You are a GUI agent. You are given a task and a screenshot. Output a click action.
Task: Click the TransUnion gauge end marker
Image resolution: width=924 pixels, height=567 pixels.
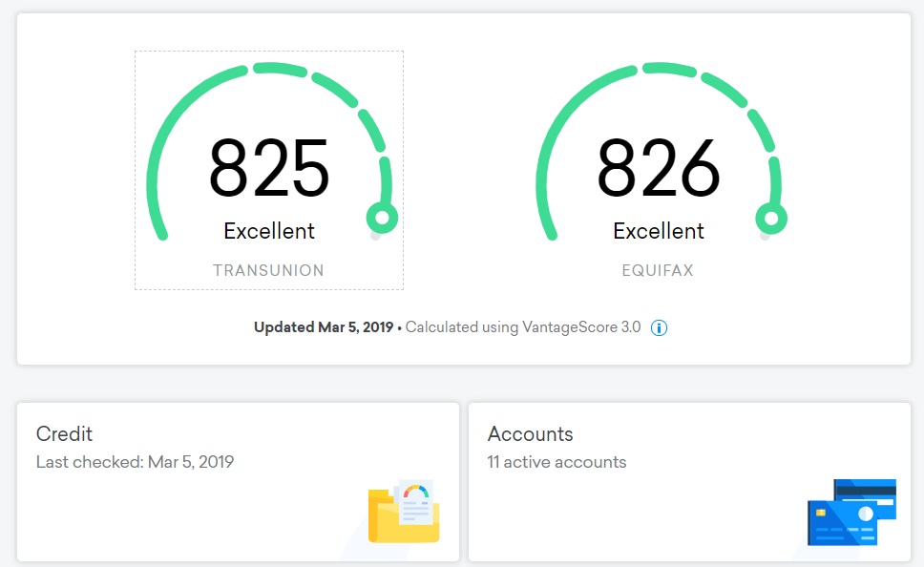[382, 218]
